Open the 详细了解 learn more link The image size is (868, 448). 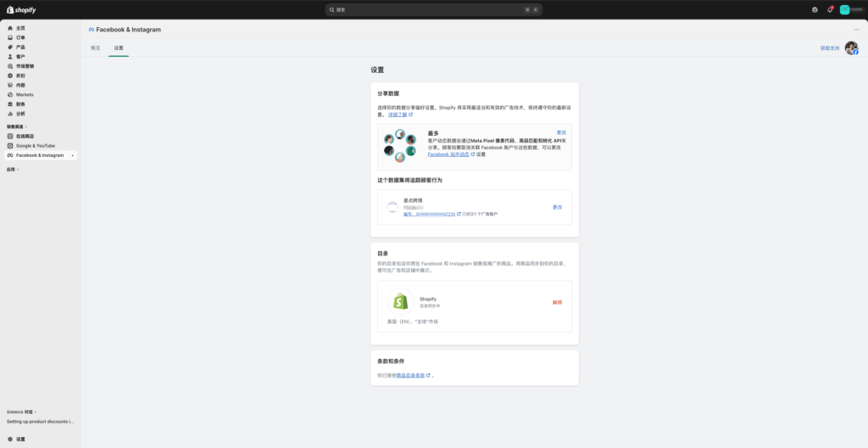click(398, 115)
